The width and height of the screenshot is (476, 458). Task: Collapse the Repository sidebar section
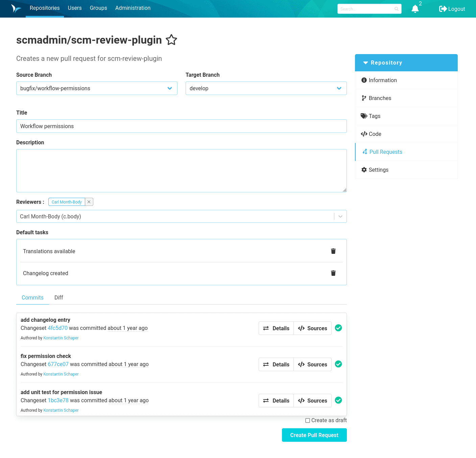click(x=365, y=63)
